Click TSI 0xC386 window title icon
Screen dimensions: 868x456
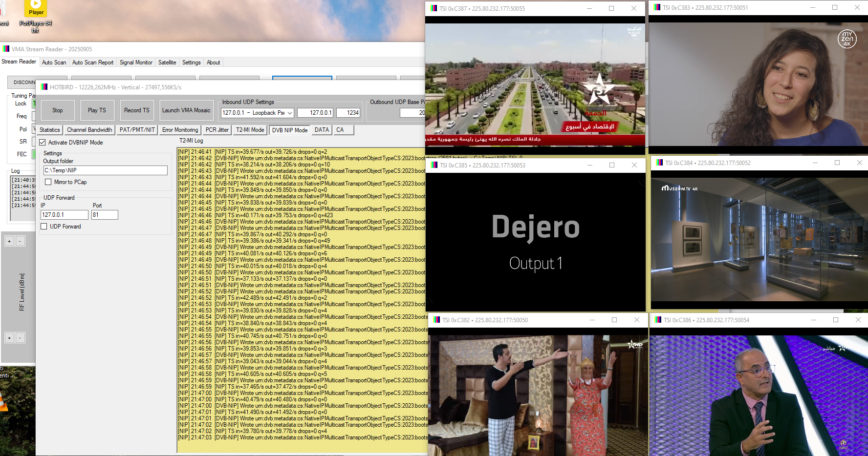click(658, 320)
